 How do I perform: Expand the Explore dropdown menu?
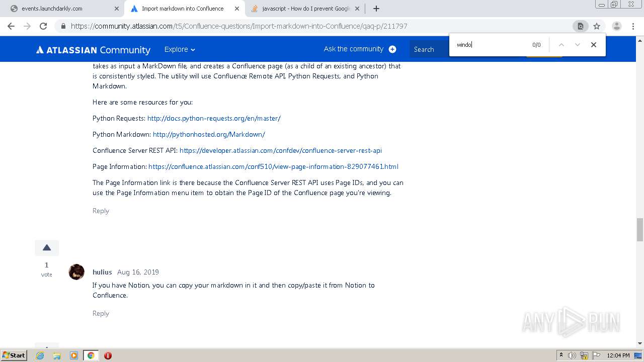180,49
